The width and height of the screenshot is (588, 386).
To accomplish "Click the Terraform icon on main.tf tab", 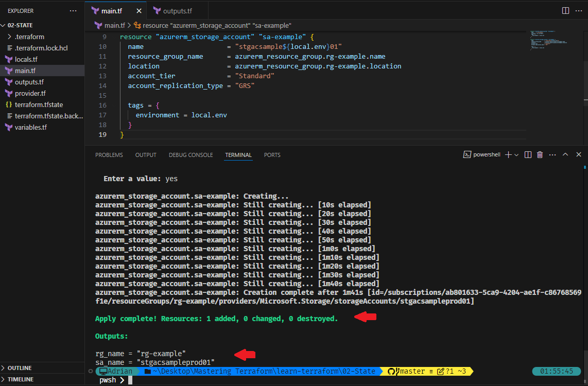I will point(95,11).
